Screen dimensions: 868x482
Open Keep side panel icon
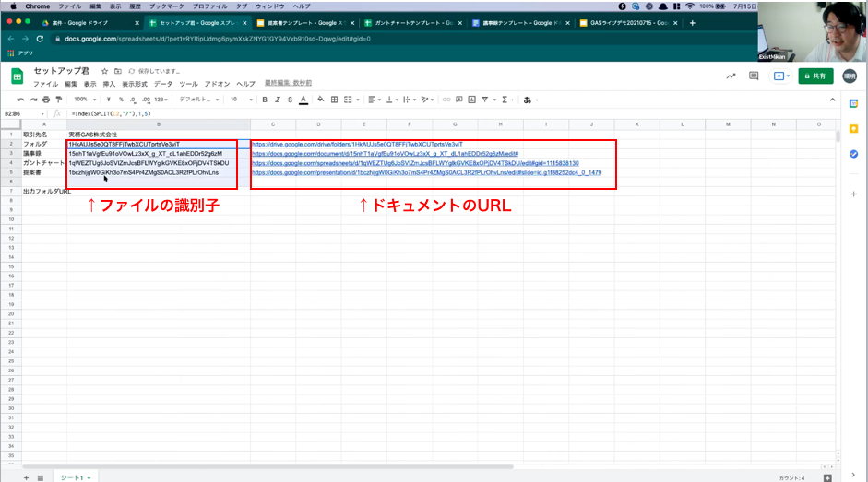(853, 129)
